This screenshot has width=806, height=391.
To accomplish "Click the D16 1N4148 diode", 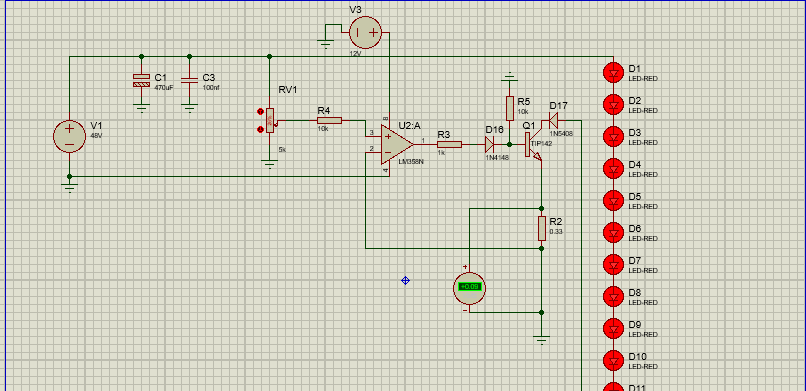I will click(x=489, y=144).
